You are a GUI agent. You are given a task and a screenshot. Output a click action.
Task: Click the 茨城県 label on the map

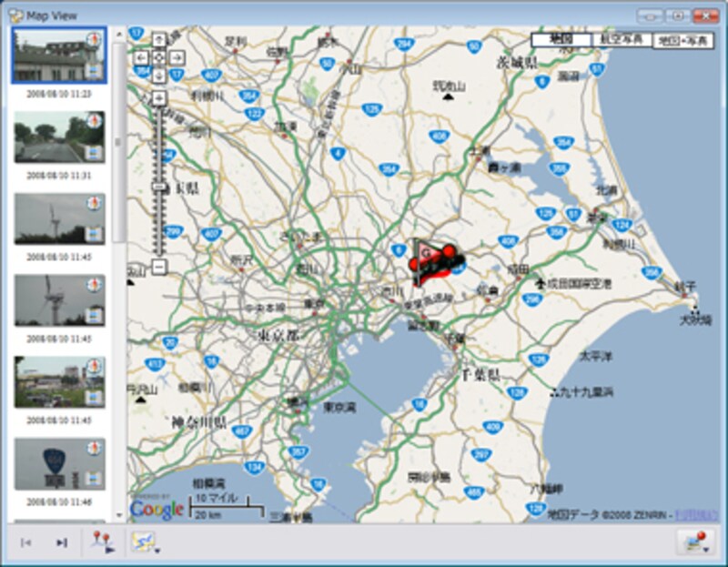pos(517,63)
